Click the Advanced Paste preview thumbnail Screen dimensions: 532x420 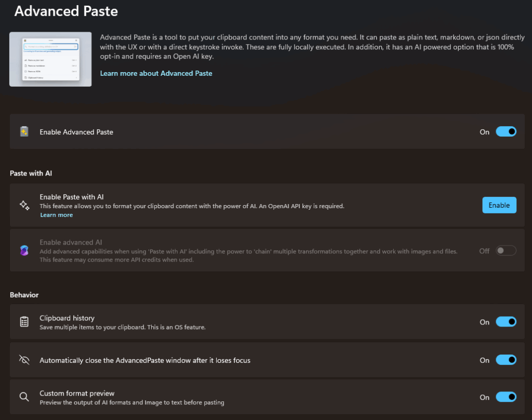50,59
